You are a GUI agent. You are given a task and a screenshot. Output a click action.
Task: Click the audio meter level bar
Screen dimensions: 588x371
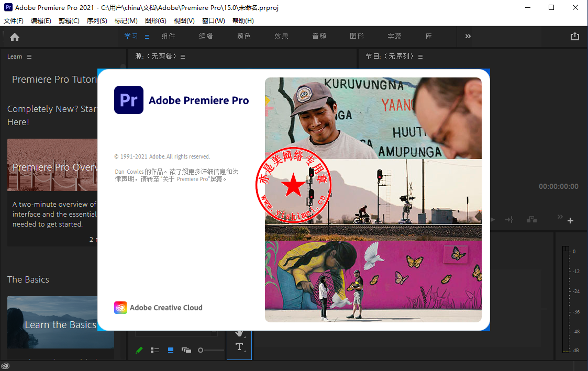point(565,299)
